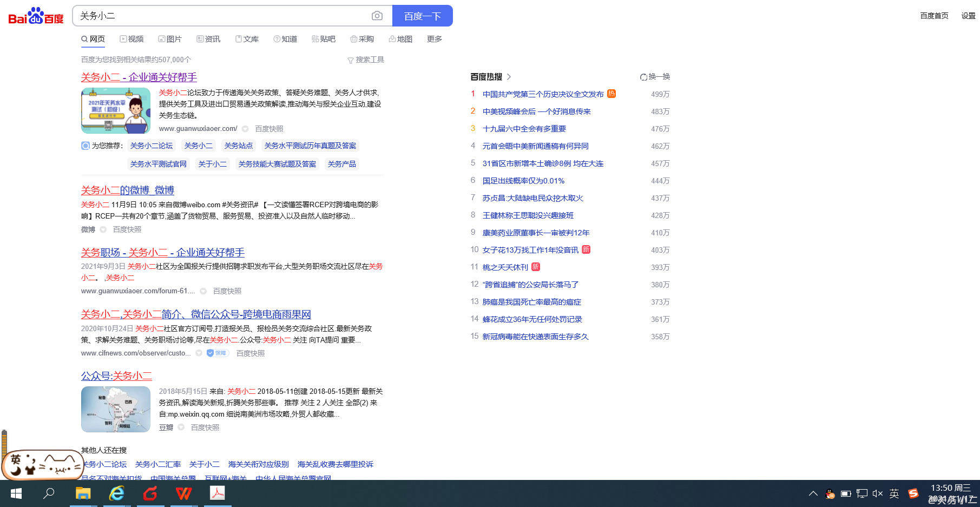Open 关务职场 - 关务小二 result

pyautogui.click(x=163, y=253)
